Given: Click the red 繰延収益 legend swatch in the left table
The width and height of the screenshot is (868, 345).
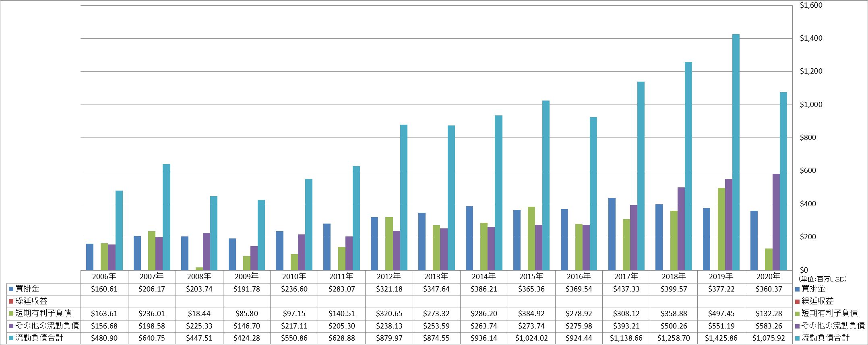Looking at the screenshot, I should pyautogui.click(x=11, y=301).
